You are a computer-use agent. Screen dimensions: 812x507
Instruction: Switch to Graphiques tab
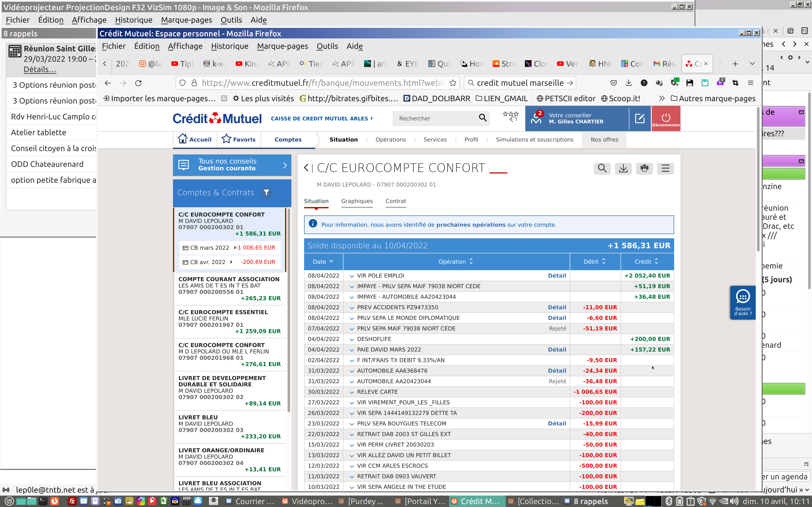tap(357, 201)
